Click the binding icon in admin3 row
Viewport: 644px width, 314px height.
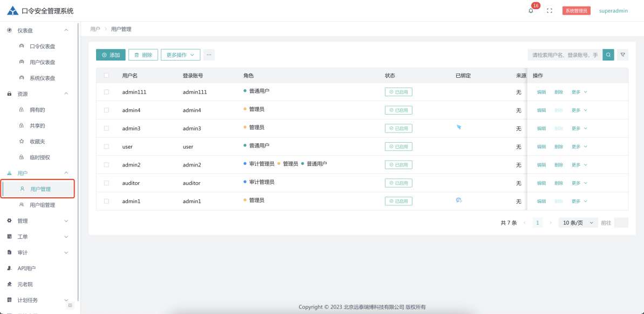tap(459, 128)
